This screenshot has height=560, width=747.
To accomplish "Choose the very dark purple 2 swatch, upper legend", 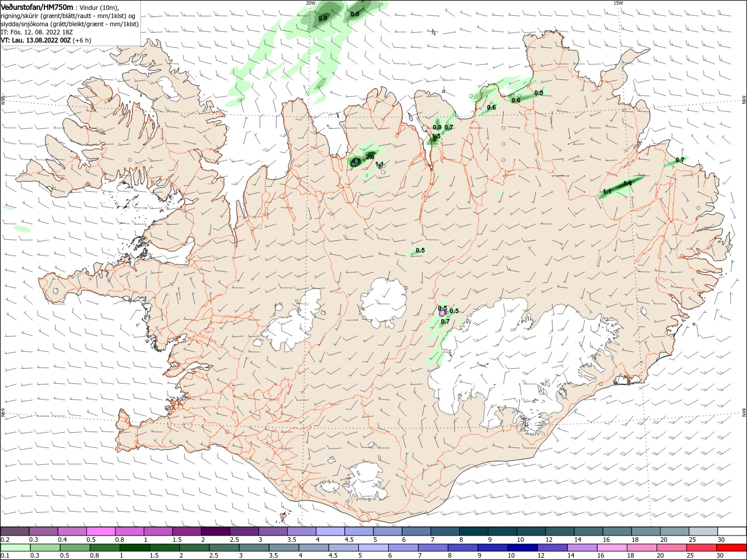I will point(215,531).
